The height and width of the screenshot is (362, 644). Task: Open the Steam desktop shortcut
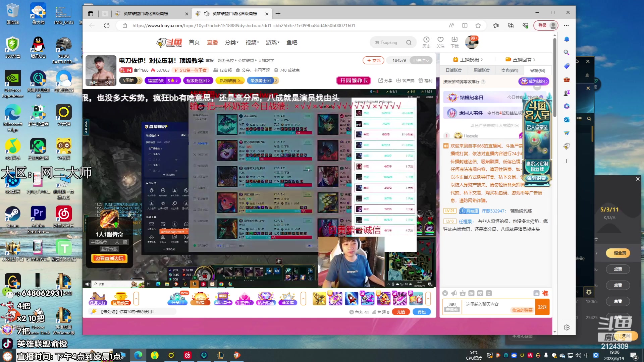(13, 217)
